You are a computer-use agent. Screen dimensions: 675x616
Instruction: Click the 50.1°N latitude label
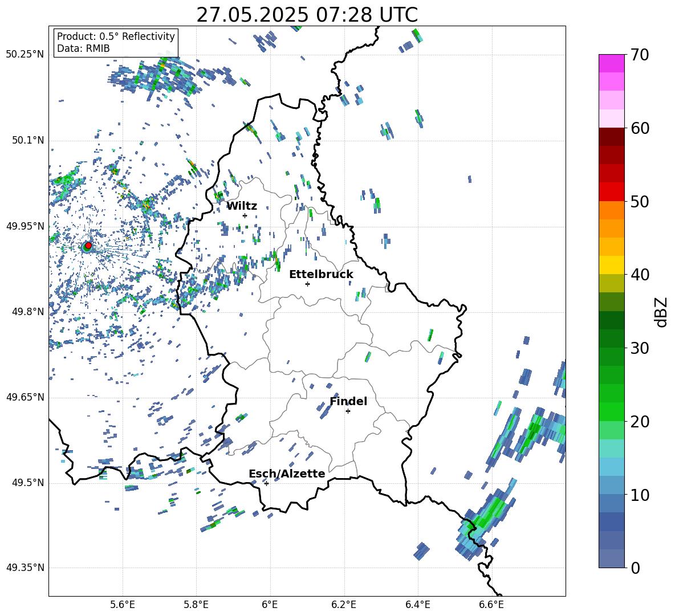(27, 140)
